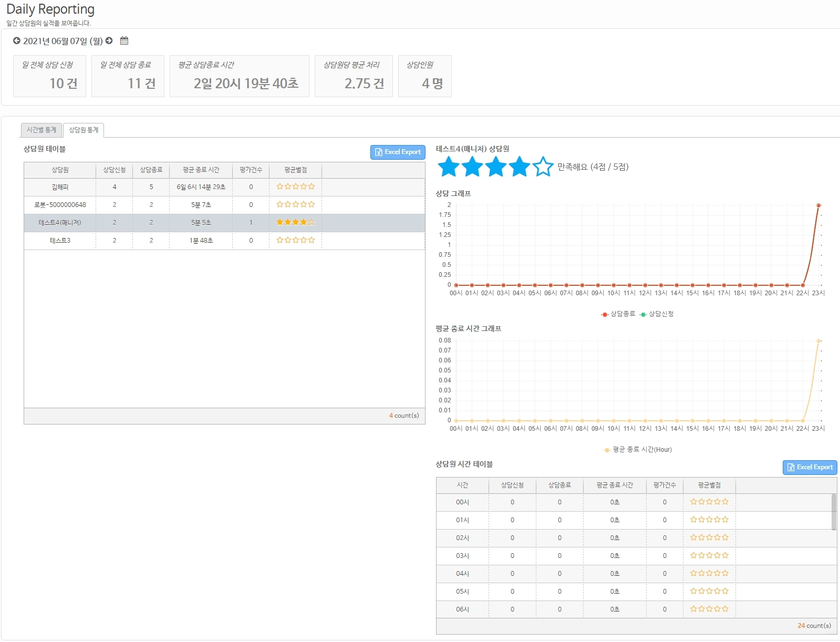840x642 pixels.
Task: Select the 상담원 통계 tab
Action: coord(84,130)
